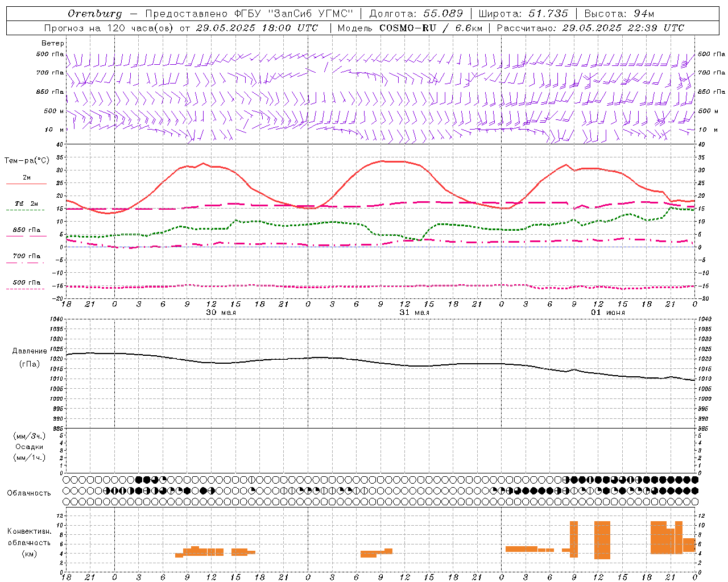Click the "Рассчитано: 29.05.2025 22:39 UTC" timestamp
728x582 pixels.
point(590,28)
